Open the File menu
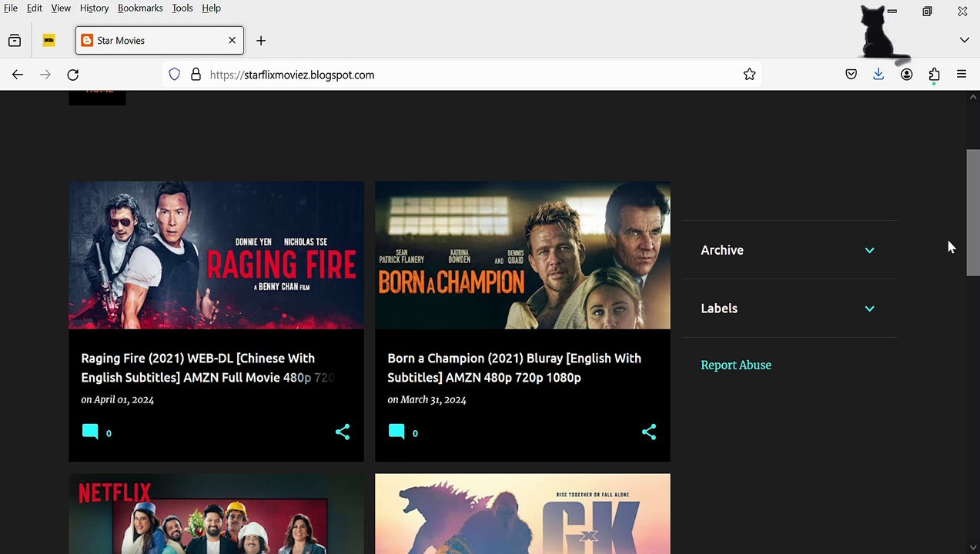This screenshot has height=554, width=980. click(11, 8)
